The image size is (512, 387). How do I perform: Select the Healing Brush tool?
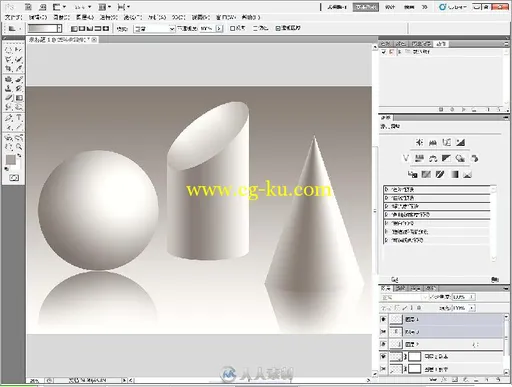9,79
